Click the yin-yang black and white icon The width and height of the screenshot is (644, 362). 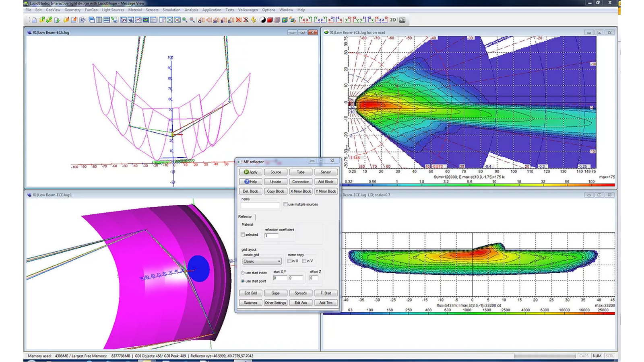pyautogui.click(x=263, y=20)
